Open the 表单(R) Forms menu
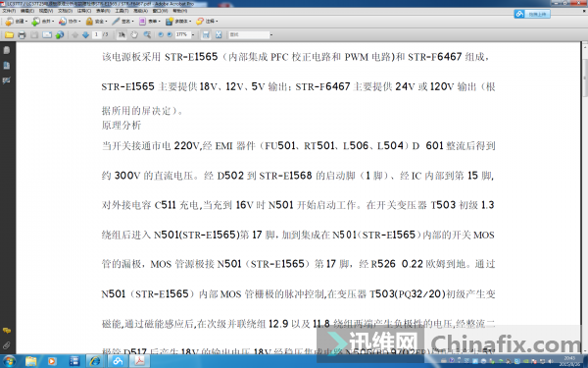The width and height of the screenshot is (588, 368). coord(103,11)
